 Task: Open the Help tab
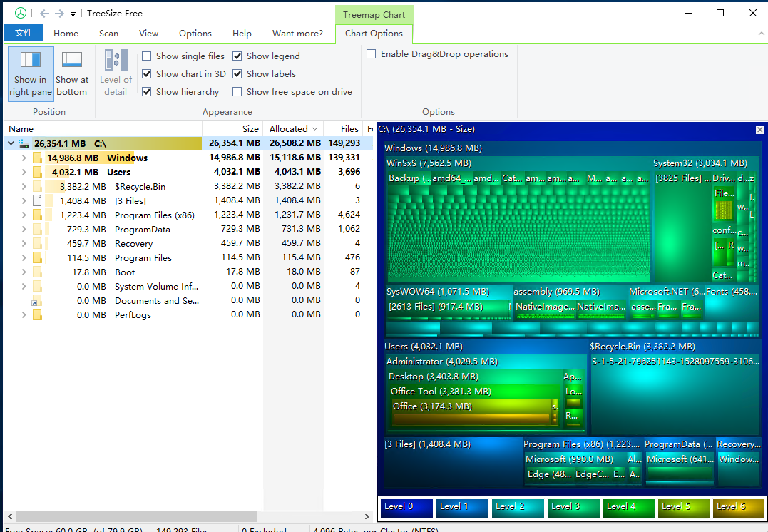coord(242,34)
